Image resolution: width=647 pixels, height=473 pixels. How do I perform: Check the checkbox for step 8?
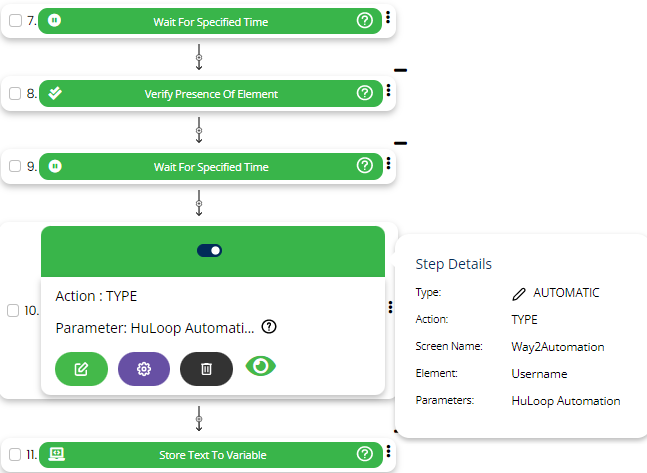tap(15, 94)
